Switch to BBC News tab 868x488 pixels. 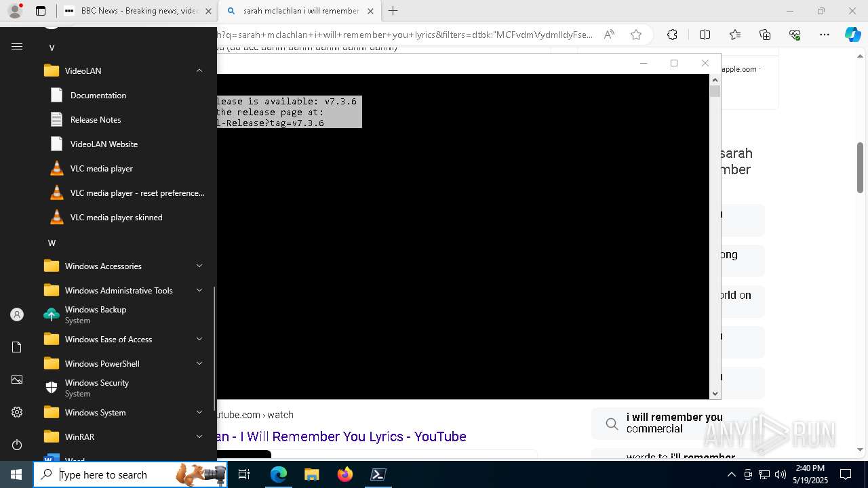click(x=138, y=11)
